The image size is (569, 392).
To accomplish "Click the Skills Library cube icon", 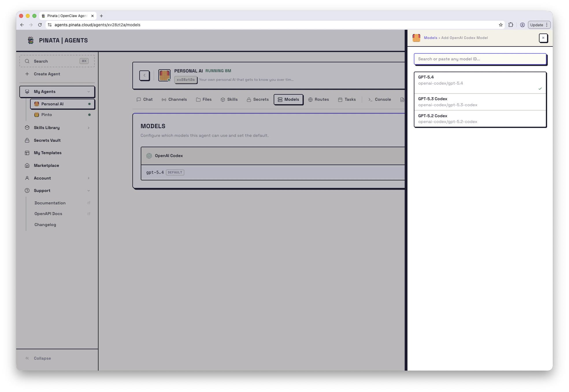I will tap(27, 128).
